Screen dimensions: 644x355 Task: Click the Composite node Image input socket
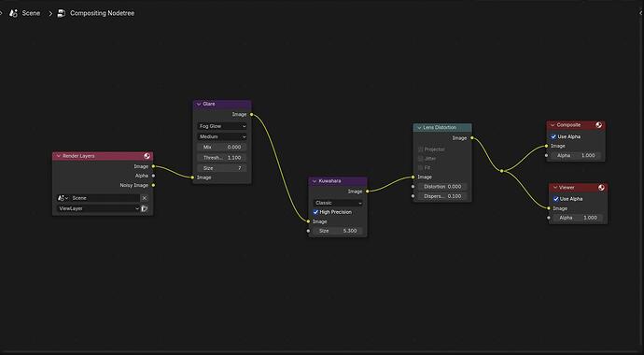547,146
